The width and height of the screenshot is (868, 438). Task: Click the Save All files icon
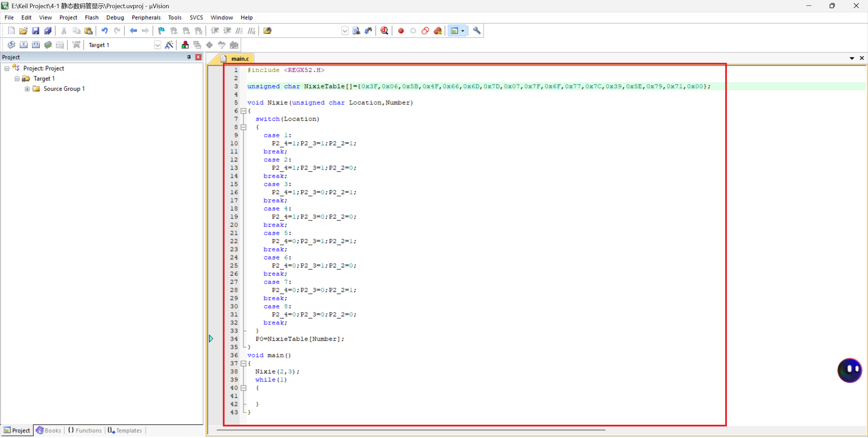point(48,31)
